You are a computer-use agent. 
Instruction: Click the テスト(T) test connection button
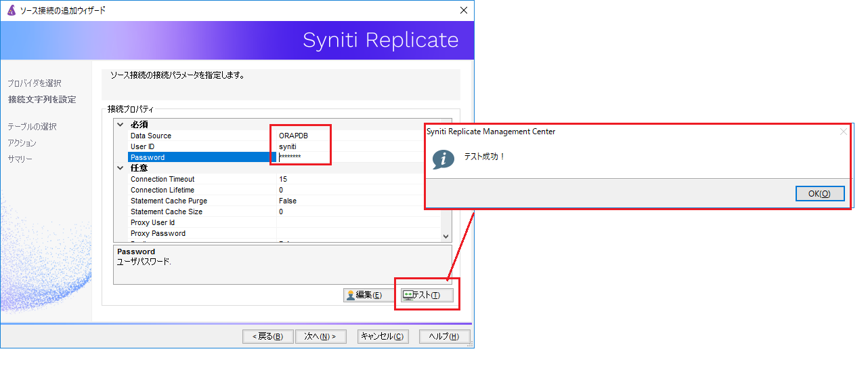tap(426, 295)
